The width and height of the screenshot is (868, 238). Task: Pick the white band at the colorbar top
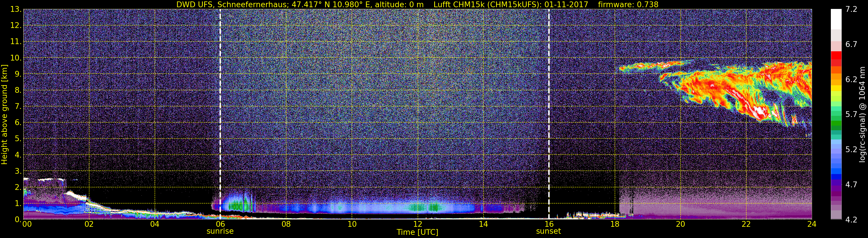pyautogui.click(x=836, y=19)
